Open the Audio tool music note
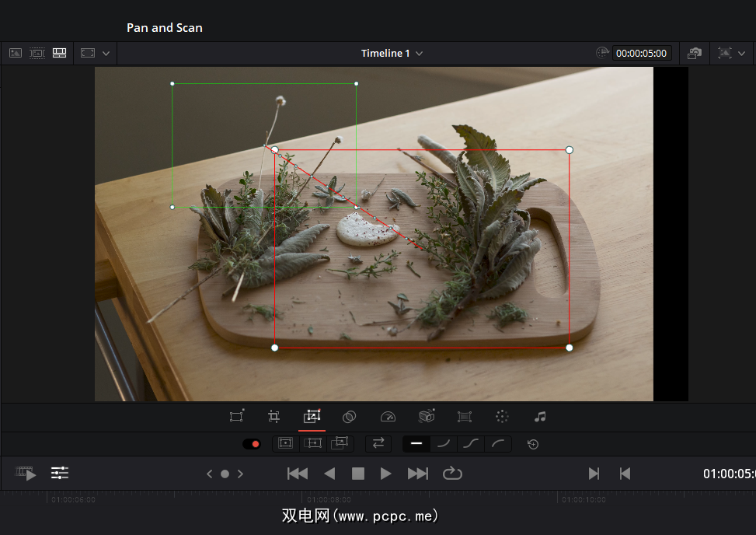 coord(540,417)
